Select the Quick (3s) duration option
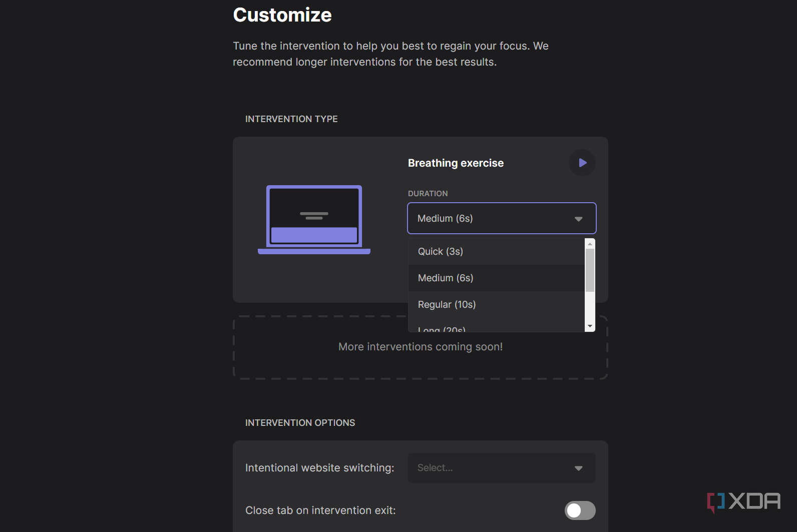Screen dimensions: 797x532 (496, 251)
